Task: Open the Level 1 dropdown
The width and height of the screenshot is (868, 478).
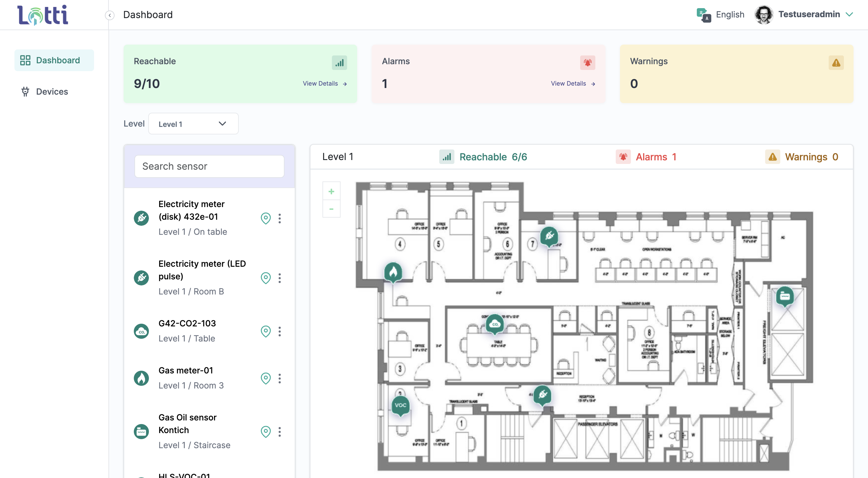Action: [x=193, y=124]
